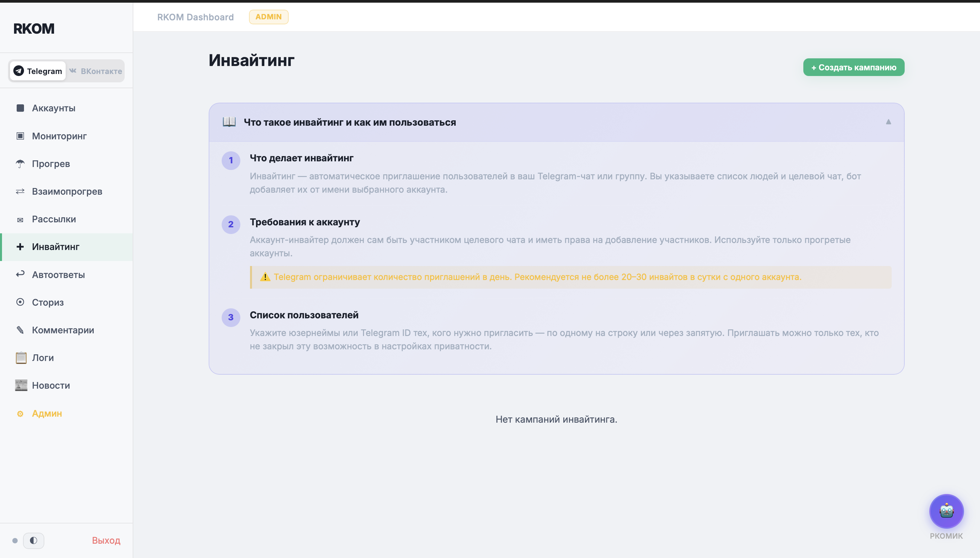Viewport: 980px width, 558px height.
Task: Collapse 'Что такое инвайтинг и как им пользоваться' header
Action: click(x=556, y=122)
